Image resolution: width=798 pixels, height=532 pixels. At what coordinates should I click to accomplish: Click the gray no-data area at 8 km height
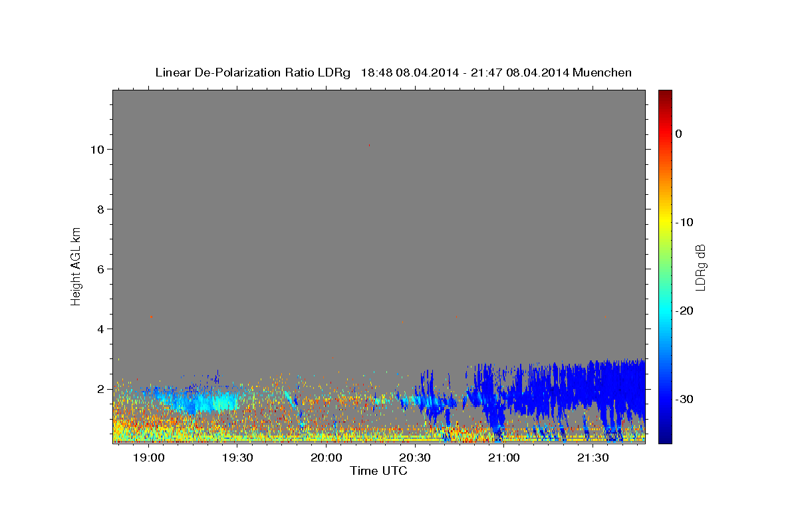(x=378, y=209)
